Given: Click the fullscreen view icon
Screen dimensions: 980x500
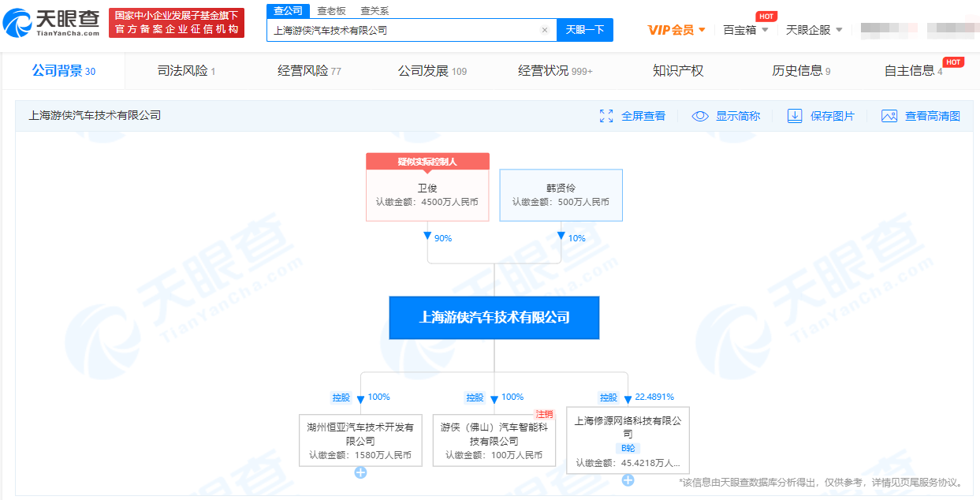Looking at the screenshot, I should [x=606, y=116].
